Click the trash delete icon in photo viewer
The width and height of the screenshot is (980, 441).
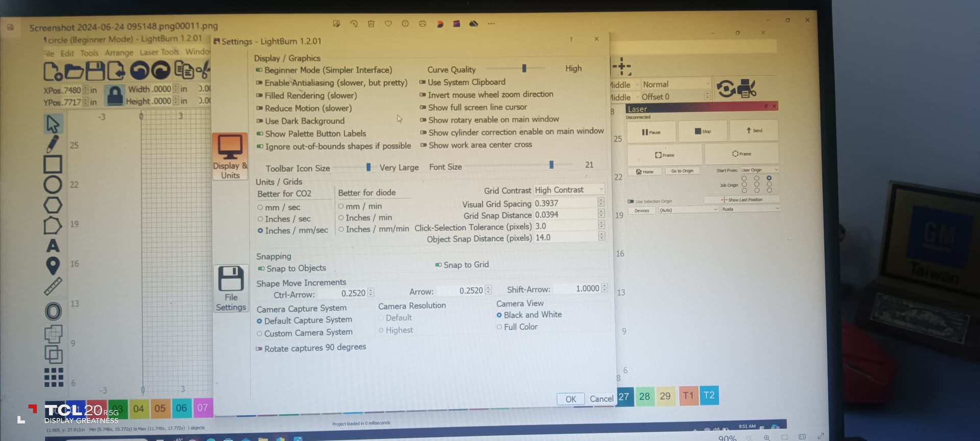tap(371, 23)
